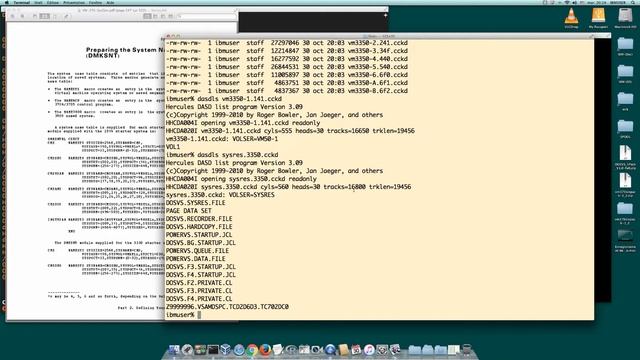Click the 'DOSVS.F4.STARTUP.JCL' line
This screenshot has height=360, width=640.
[x=200, y=275]
